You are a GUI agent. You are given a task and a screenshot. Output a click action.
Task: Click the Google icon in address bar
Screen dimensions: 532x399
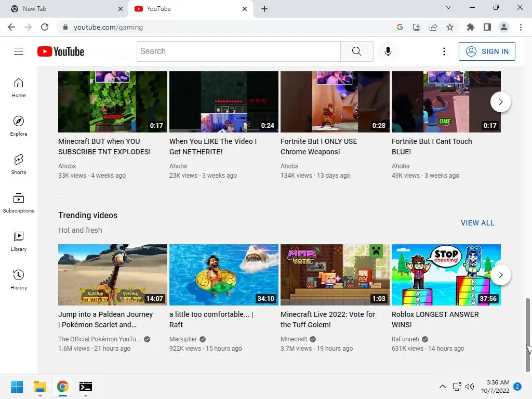tap(400, 27)
